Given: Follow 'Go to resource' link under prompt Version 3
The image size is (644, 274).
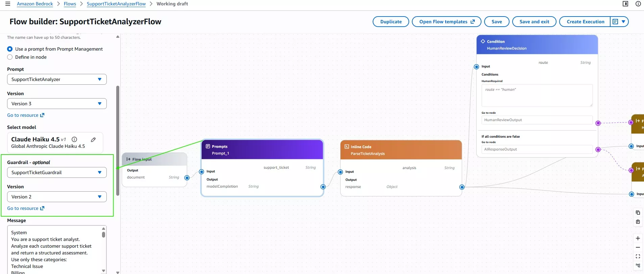Looking at the screenshot, I should click(26, 115).
